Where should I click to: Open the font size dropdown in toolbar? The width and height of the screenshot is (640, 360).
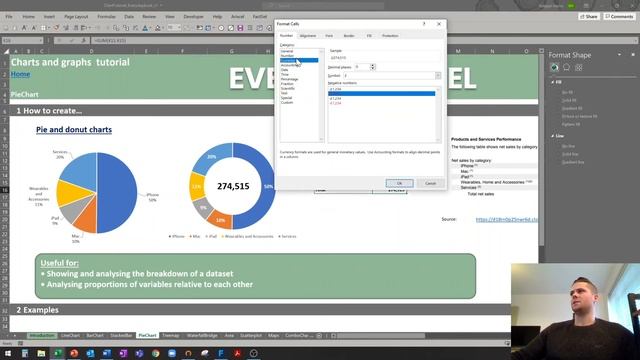pos(179,28)
